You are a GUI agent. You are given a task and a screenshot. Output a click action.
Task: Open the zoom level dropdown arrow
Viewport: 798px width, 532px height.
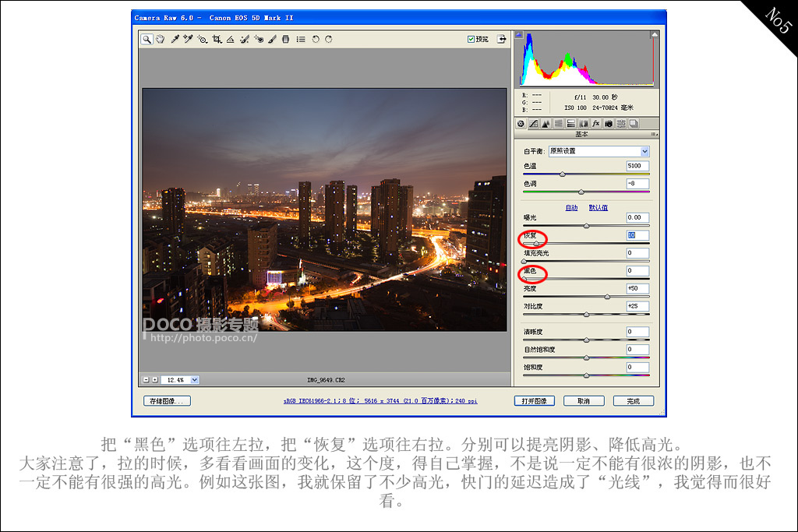point(194,380)
